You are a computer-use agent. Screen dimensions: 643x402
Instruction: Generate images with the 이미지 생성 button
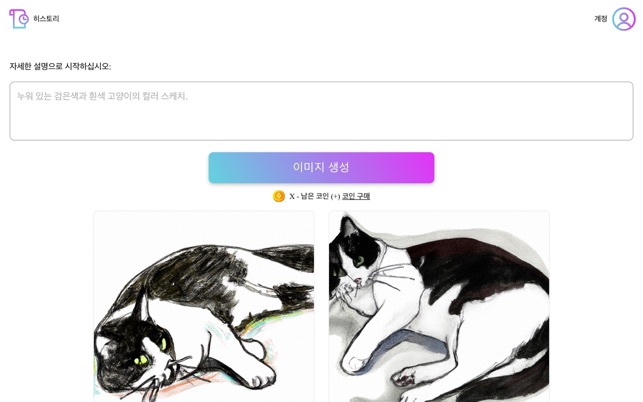pos(321,167)
